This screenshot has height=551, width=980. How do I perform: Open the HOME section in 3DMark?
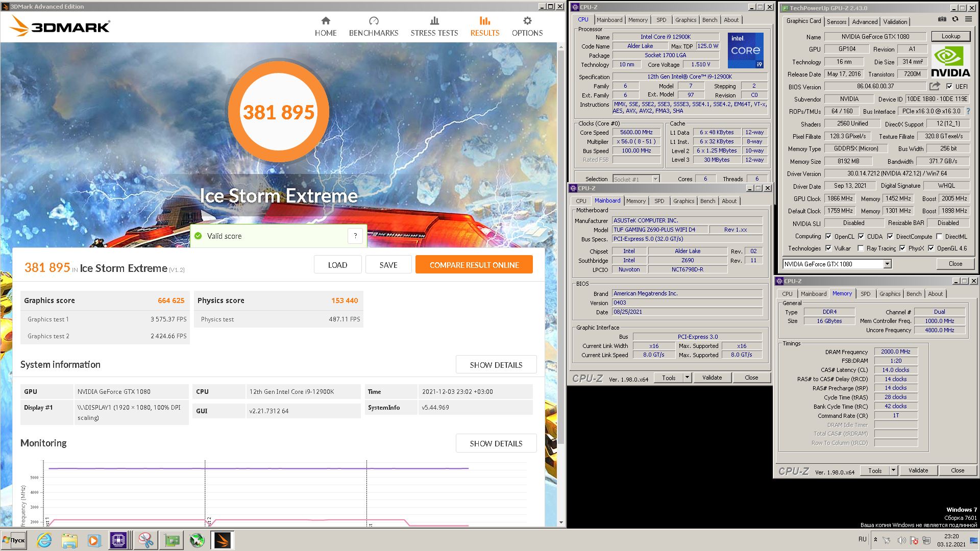click(326, 27)
